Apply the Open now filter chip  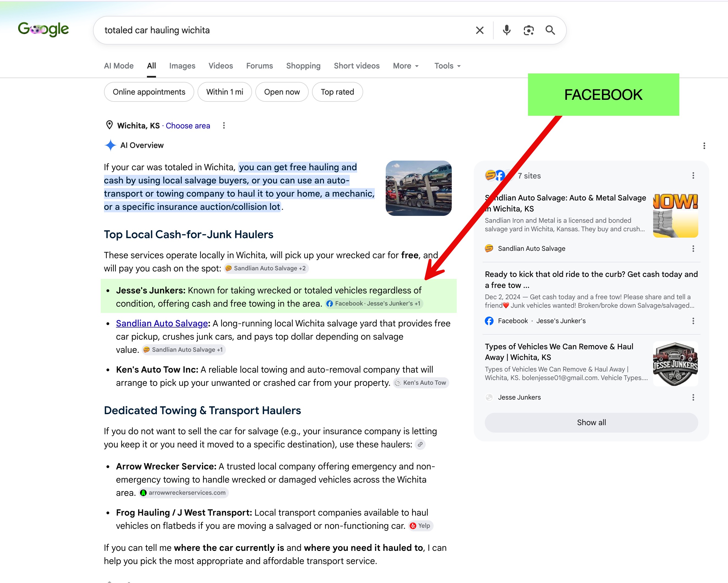pyautogui.click(x=282, y=92)
